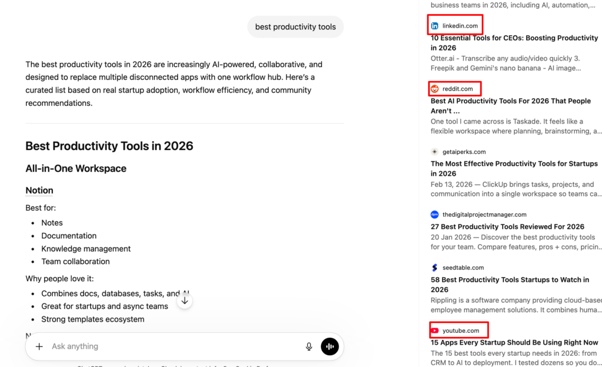This screenshot has width=602, height=367.
Task: Click the 'Team collaboration' bullet item
Action: (x=75, y=261)
